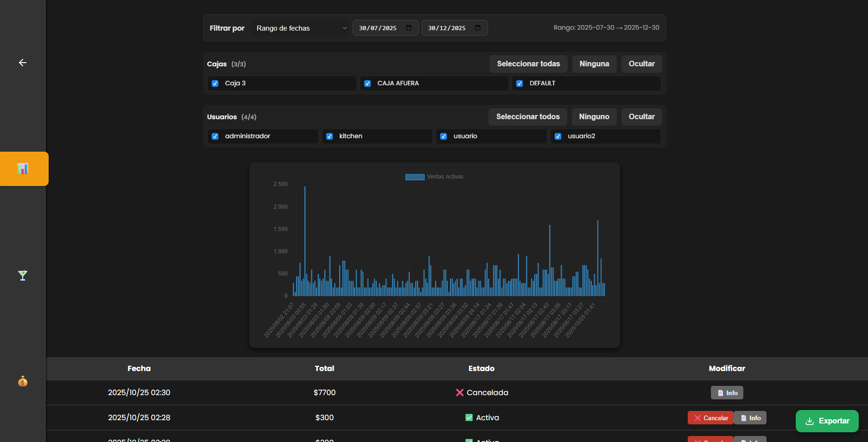
Task: Uncheck the Caja 3 checkbox
Action: click(x=215, y=83)
